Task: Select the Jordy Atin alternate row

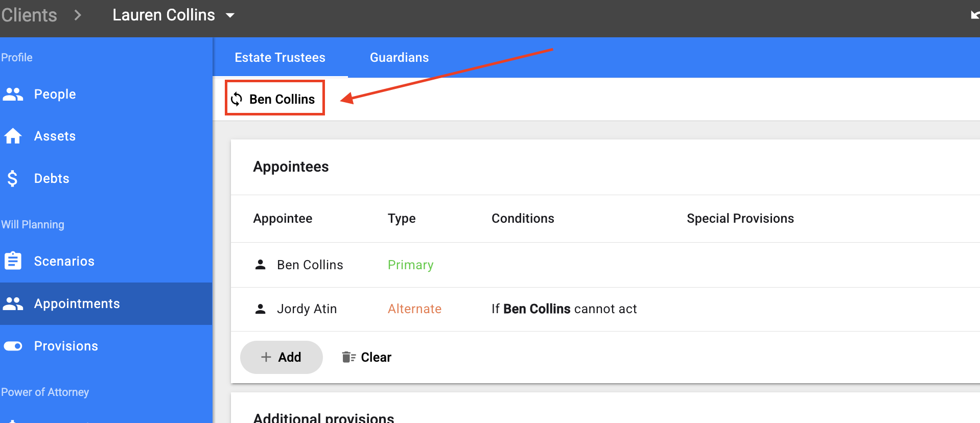Action: tap(605, 309)
